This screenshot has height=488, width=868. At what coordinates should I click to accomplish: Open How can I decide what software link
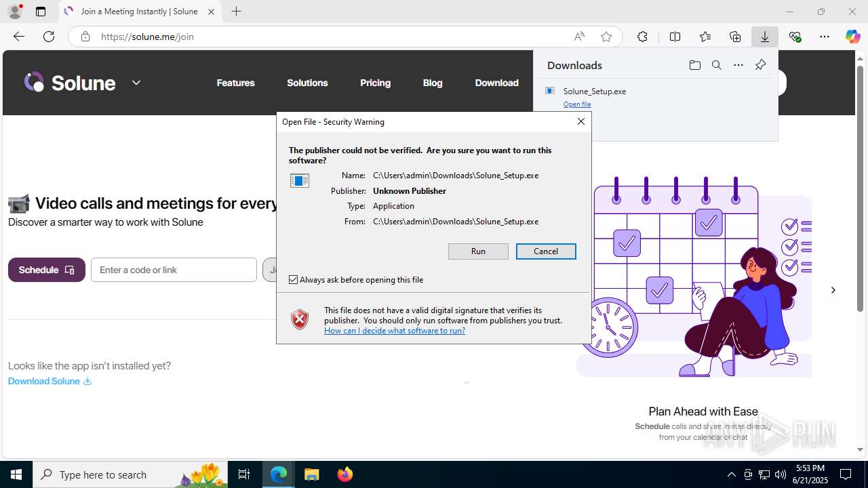[395, 331]
